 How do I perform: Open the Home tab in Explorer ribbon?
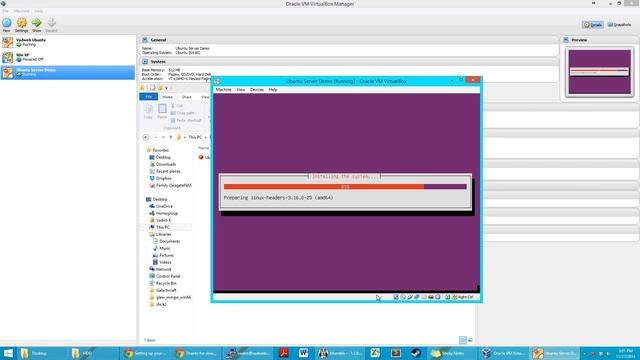click(x=167, y=97)
